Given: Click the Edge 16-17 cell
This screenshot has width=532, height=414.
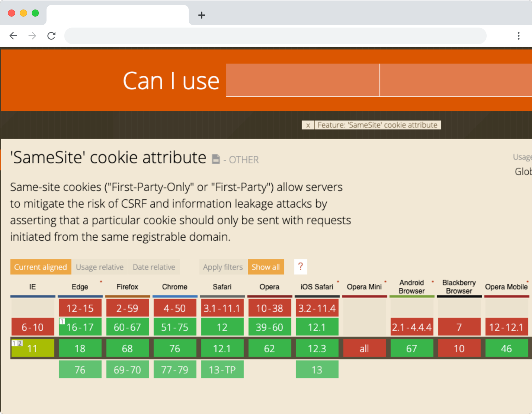Looking at the screenshot, I should point(80,327).
